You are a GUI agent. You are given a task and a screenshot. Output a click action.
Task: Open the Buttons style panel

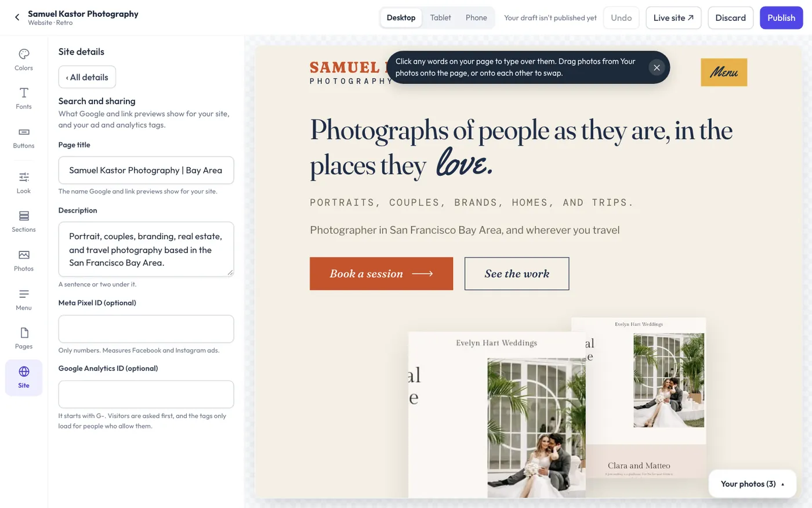(24, 138)
